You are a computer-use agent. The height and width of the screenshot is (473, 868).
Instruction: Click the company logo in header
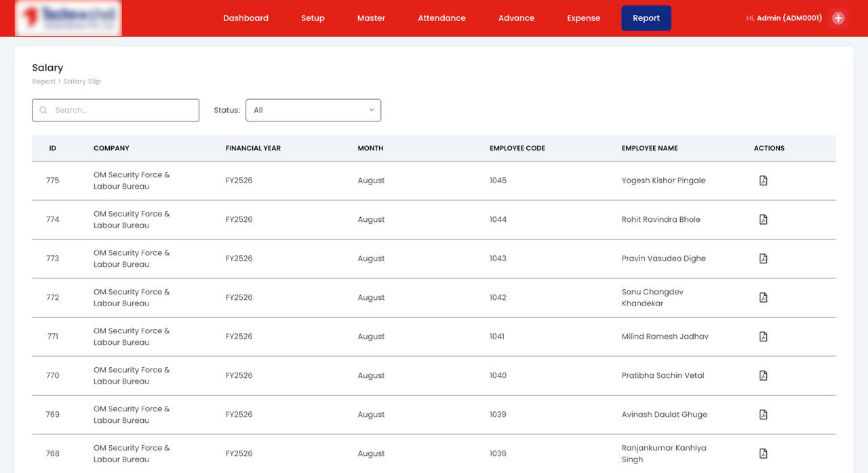click(68, 18)
